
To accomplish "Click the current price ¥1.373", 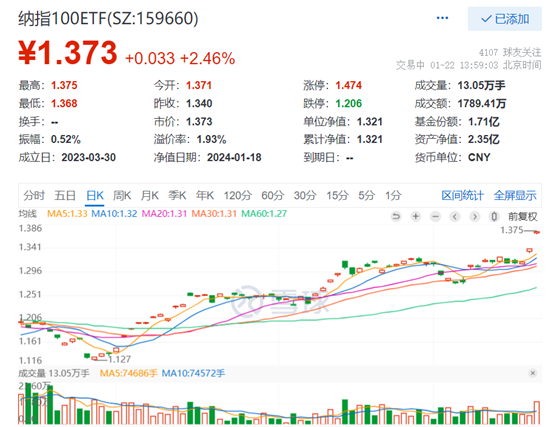I will coord(67,53).
